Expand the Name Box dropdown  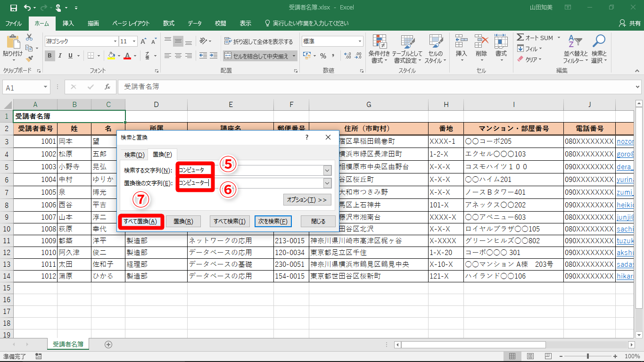(x=46, y=87)
